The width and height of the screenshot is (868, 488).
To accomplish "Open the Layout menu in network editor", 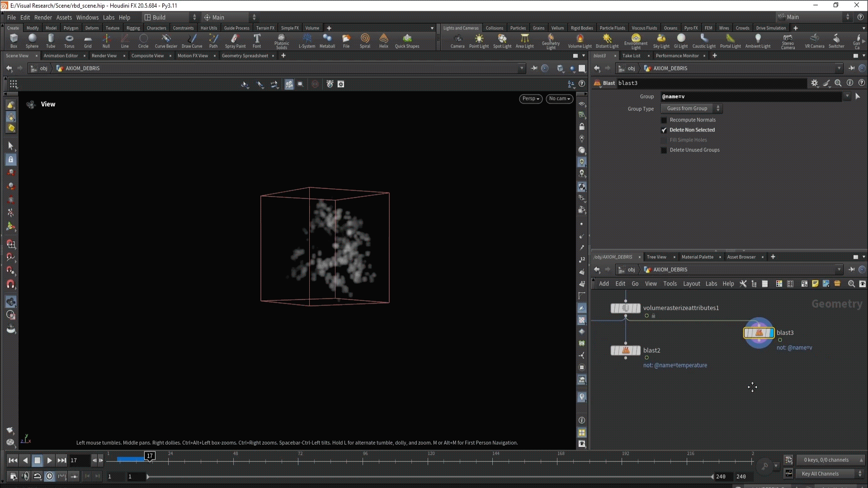I will point(691,284).
